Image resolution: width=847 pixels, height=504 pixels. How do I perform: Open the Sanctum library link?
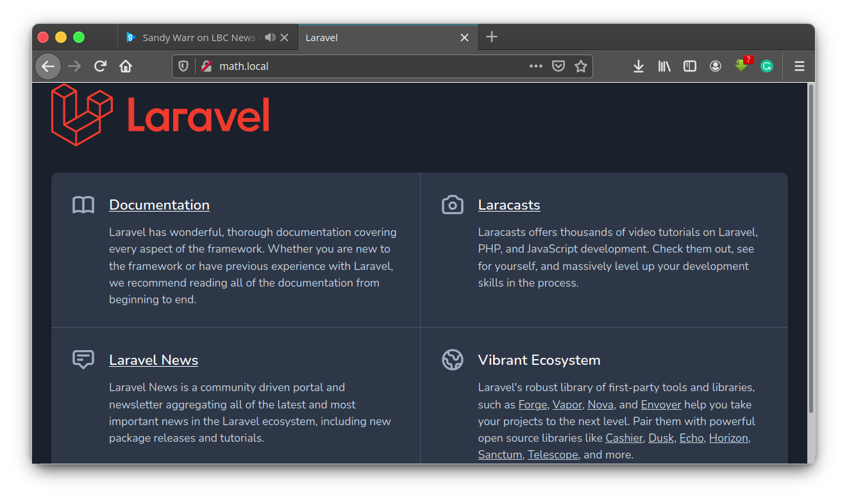[500, 455]
